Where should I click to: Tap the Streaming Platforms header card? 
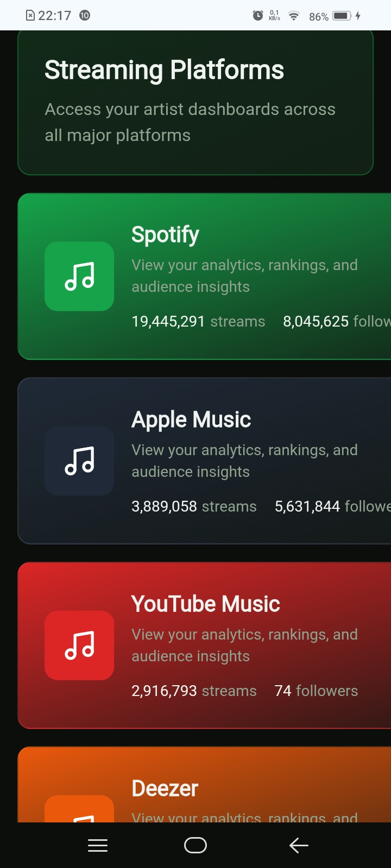click(x=195, y=102)
